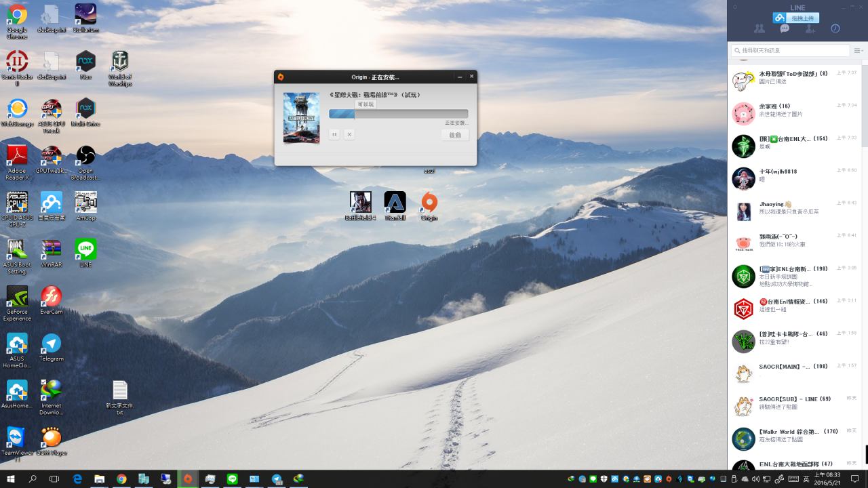
Task: Open Microsoft Edge from the taskbar
Action: click(x=77, y=479)
